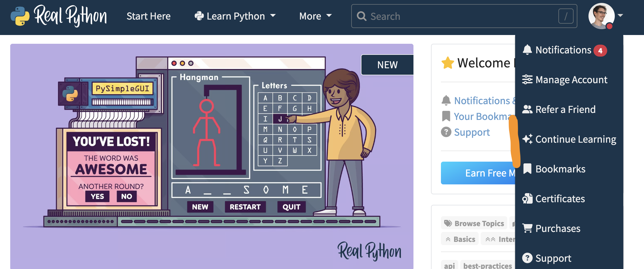This screenshot has height=269, width=644.
Task: Click the bookmark icon in user menu
Action: pos(527,169)
